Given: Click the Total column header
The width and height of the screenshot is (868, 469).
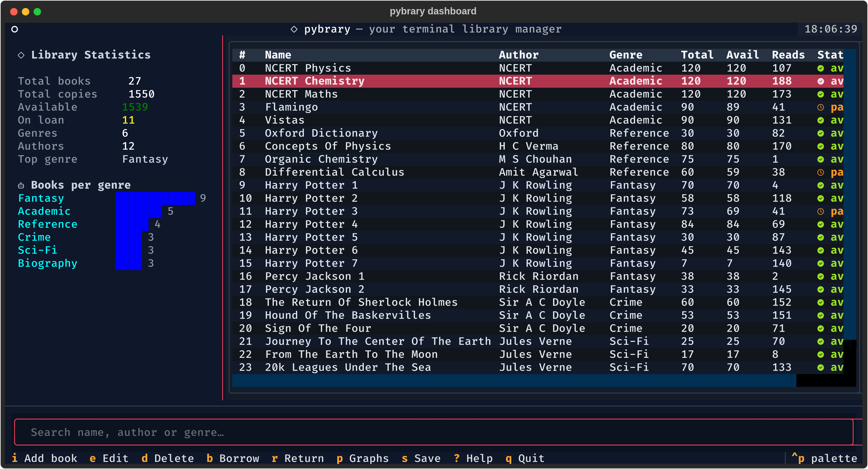Looking at the screenshot, I should coord(697,55).
